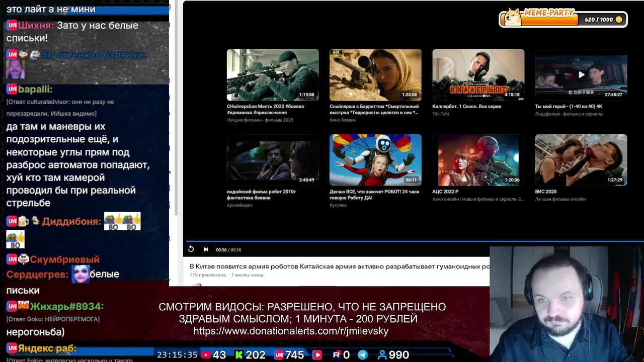Click the 4K badge on Снайперша thumbnail
The width and height of the screenshot is (644, 362).
click(337, 54)
